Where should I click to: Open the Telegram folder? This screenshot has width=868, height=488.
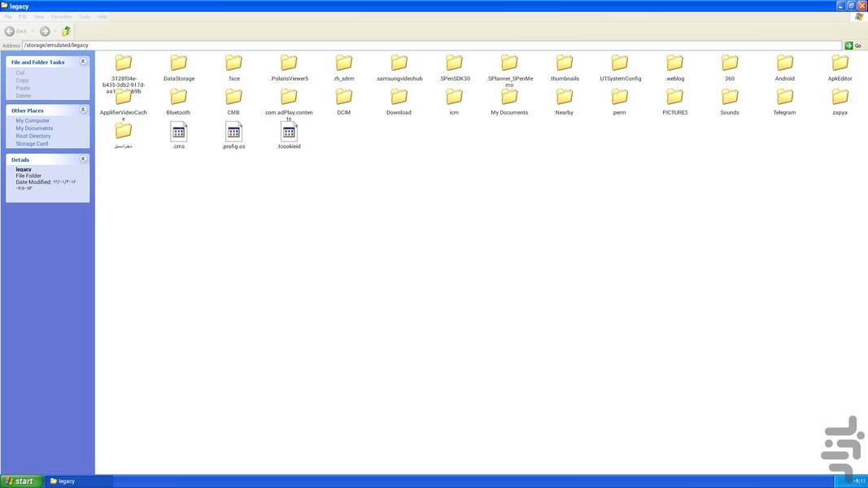pyautogui.click(x=784, y=98)
